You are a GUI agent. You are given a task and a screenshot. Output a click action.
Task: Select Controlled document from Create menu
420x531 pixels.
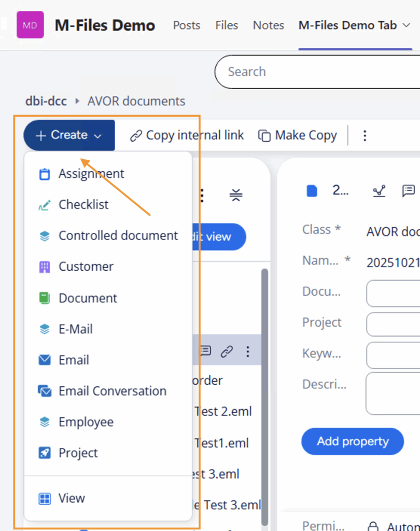click(x=118, y=235)
